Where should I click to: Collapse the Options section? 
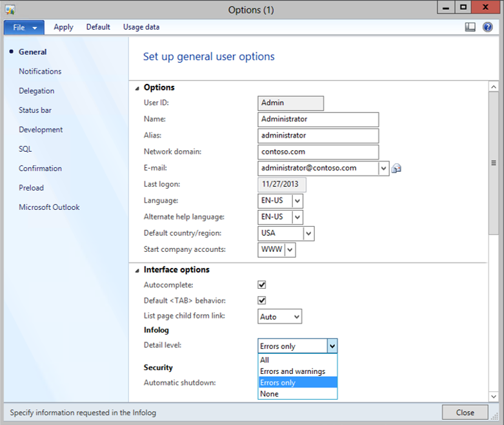point(137,88)
